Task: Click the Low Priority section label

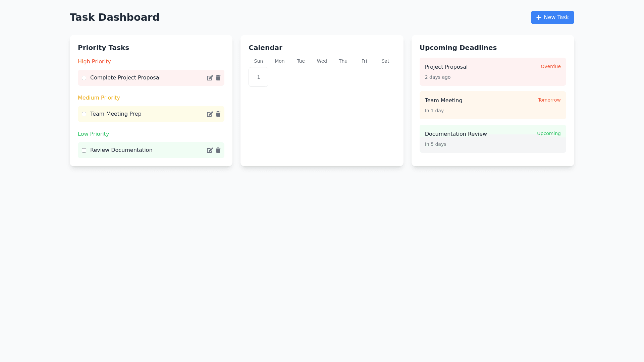Action: 93,134
